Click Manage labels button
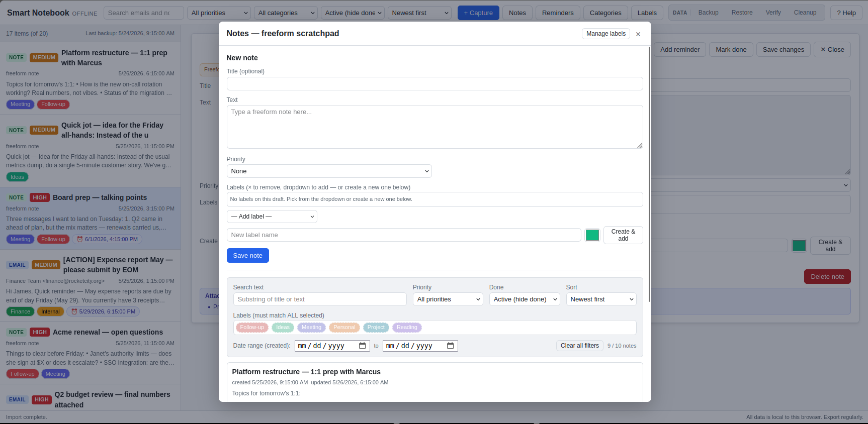This screenshot has width=868, height=424. click(x=606, y=34)
